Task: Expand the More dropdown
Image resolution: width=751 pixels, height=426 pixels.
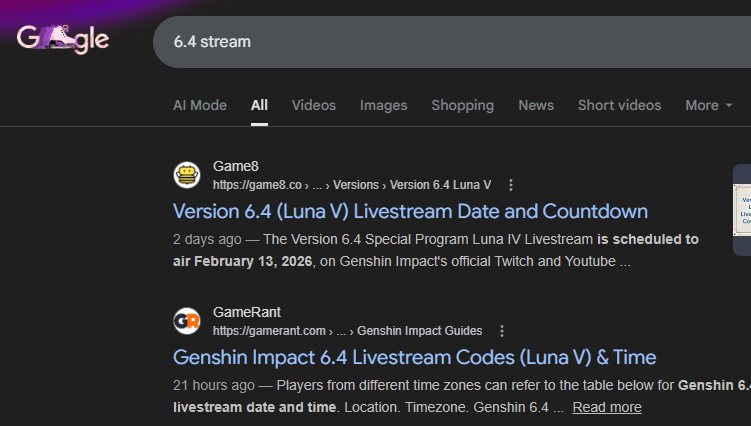Action: (708, 105)
